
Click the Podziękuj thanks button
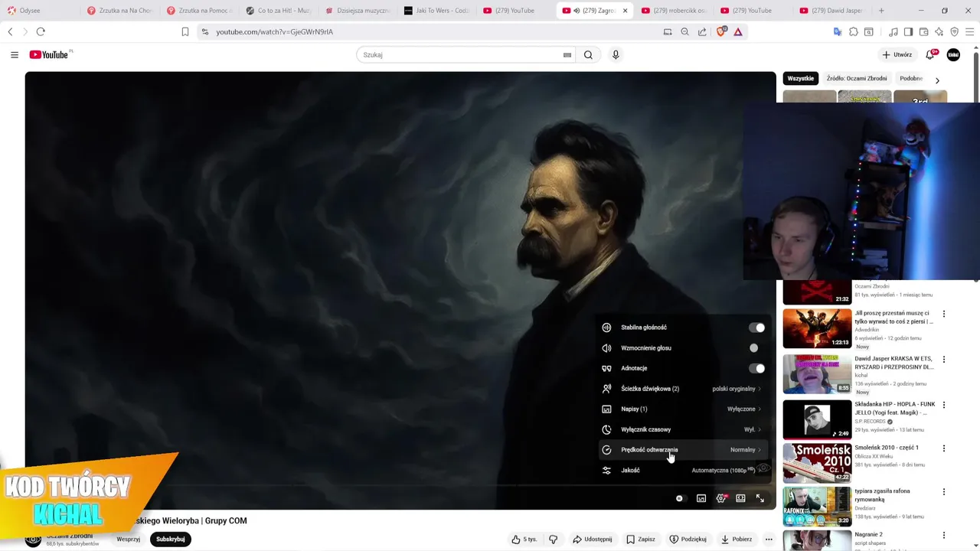click(688, 539)
